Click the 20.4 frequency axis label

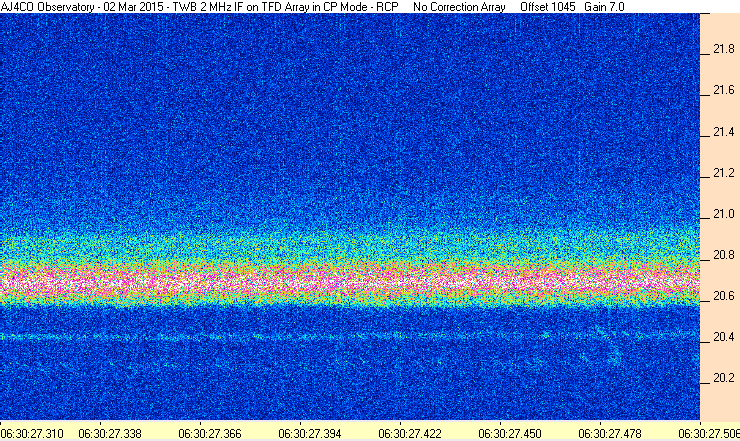coord(723,337)
